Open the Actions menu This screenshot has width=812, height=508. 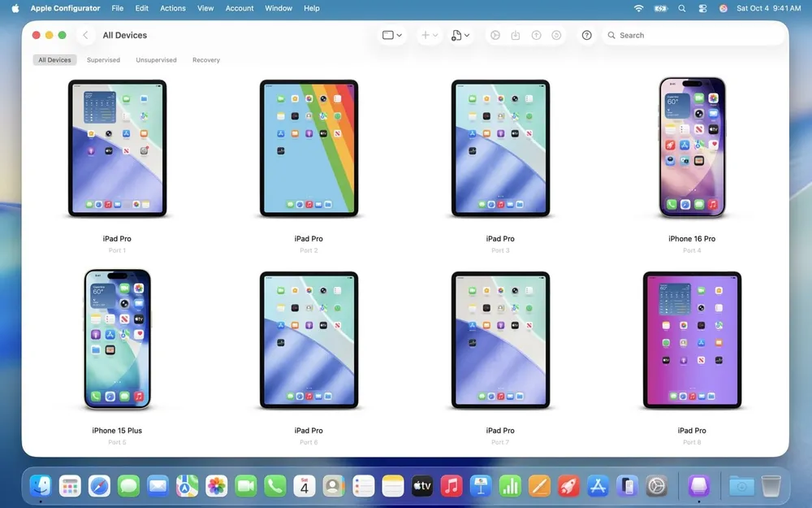pyautogui.click(x=173, y=8)
